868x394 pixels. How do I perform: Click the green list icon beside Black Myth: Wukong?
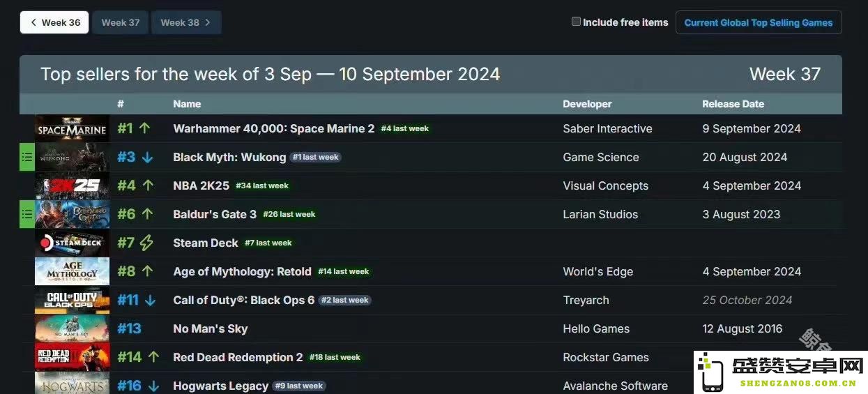[x=26, y=158]
